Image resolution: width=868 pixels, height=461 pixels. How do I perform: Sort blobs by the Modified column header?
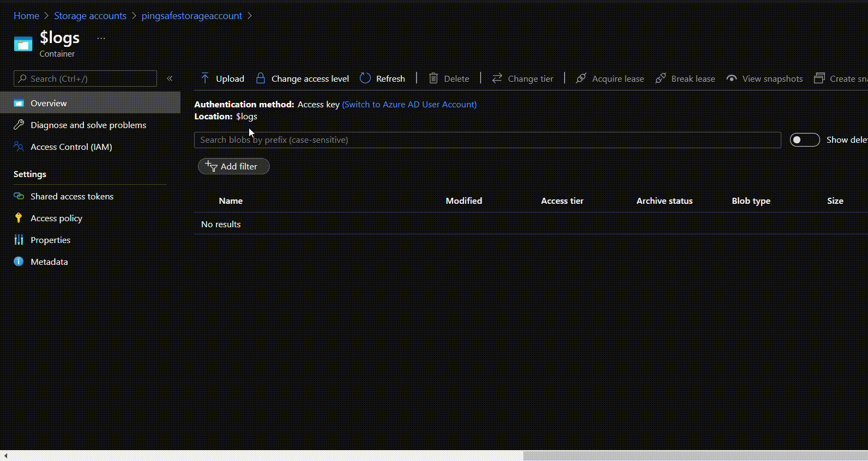[x=463, y=201]
